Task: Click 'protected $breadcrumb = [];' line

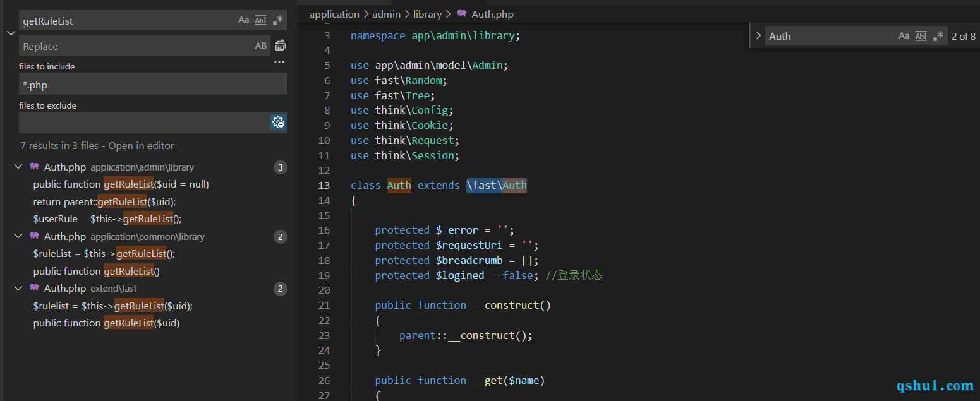Action: pos(457,260)
